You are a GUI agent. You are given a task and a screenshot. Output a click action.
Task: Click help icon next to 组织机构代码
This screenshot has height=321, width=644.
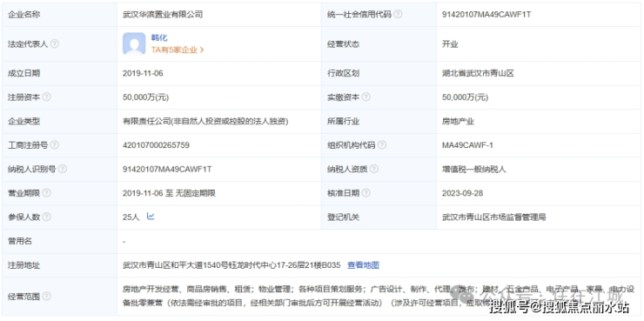coord(381,145)
